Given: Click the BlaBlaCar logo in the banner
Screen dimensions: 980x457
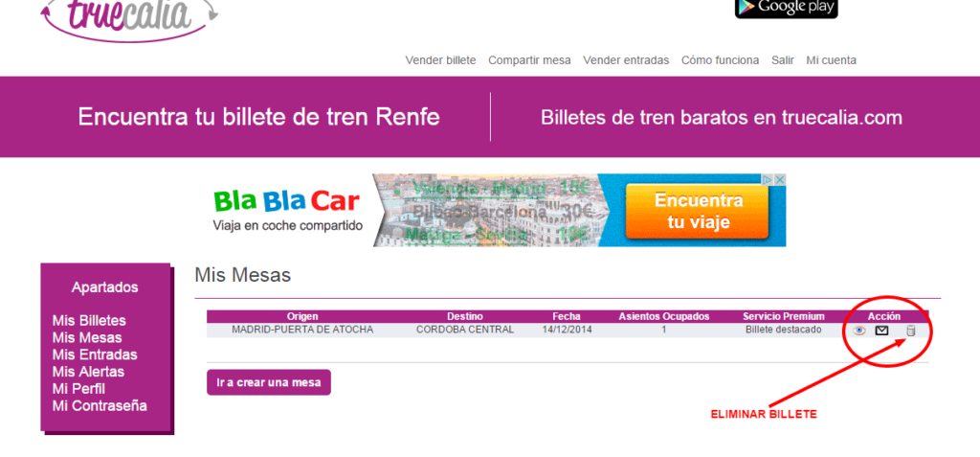Looking at the screenshot, I should pos(286,201).
